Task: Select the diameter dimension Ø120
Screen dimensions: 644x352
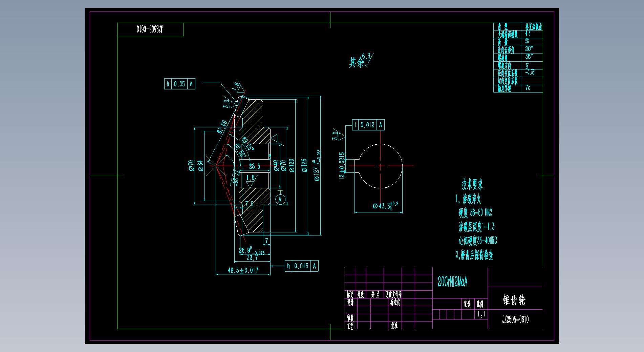Action: (x=292, y=166)
